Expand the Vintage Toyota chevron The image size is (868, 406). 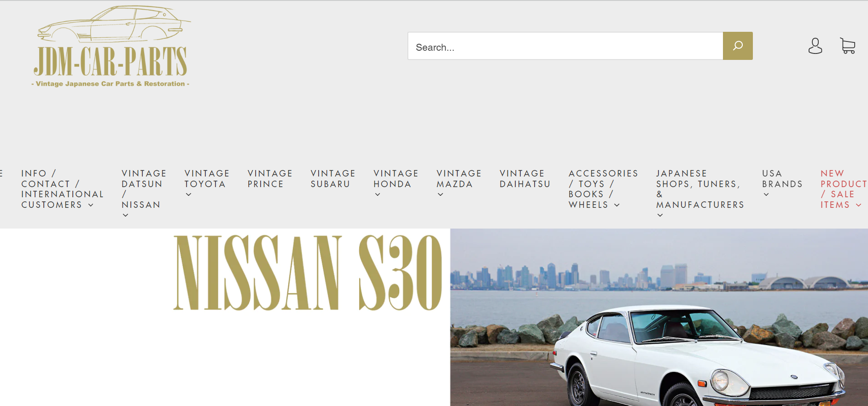coord(188,194)
